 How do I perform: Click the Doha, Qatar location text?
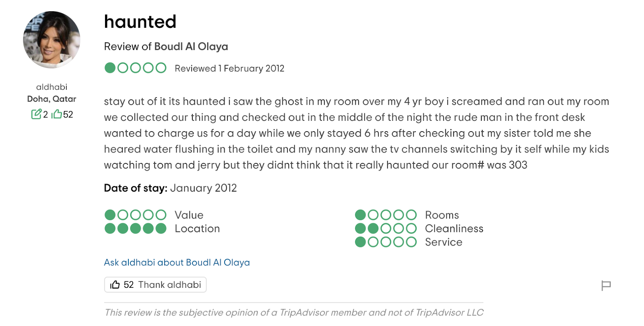[x=52, y=99]
